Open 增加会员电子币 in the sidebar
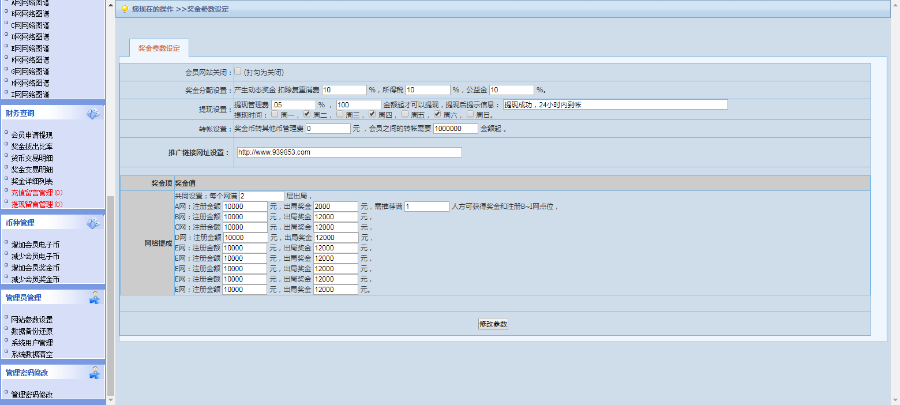Screen dimensions: 900x405 pyautogui.click(x=36, y=245)
